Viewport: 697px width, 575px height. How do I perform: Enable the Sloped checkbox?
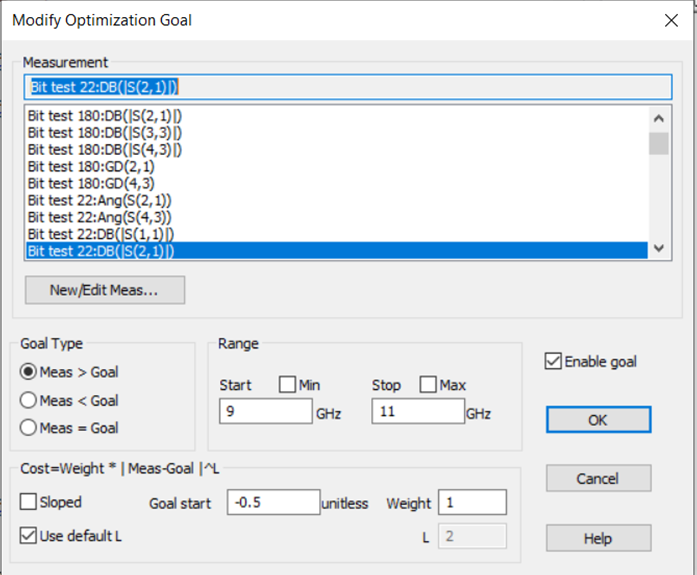(29, 502)
